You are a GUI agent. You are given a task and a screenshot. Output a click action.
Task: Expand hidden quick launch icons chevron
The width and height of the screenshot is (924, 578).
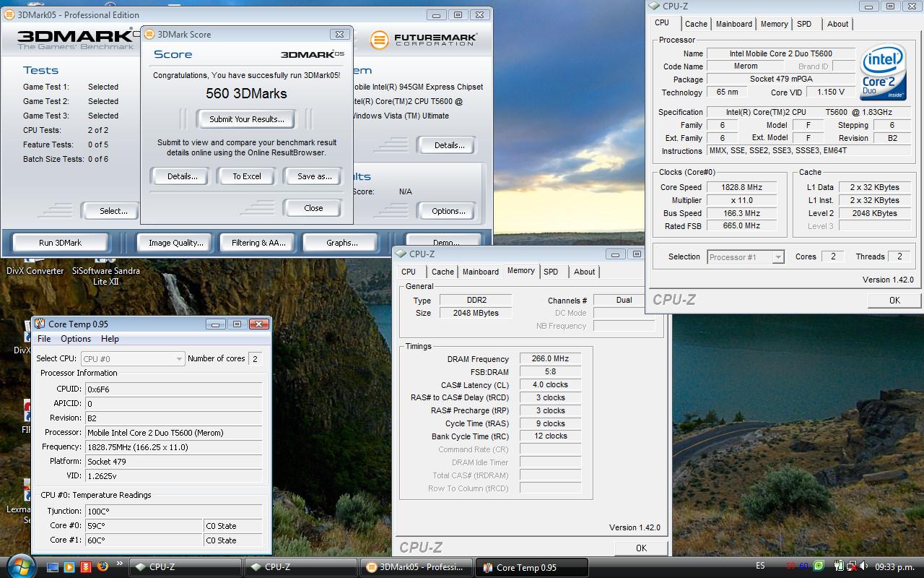[x=119, y=564]
